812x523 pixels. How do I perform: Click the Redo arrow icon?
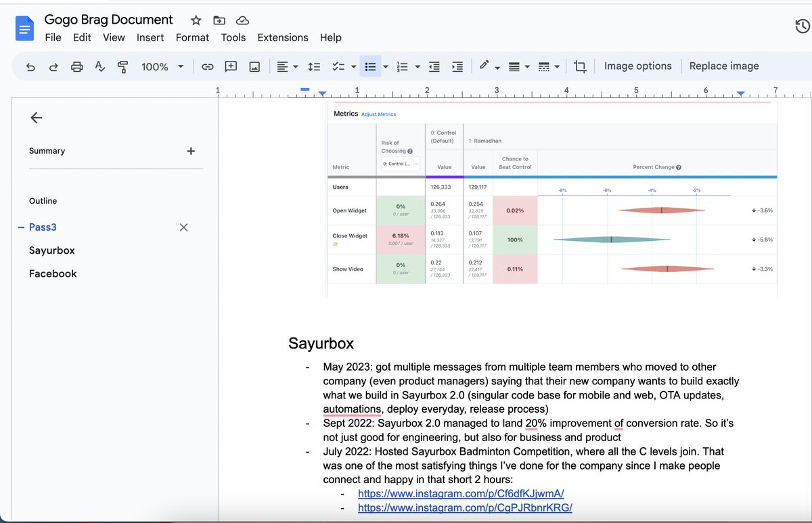[x=53, y=66]
